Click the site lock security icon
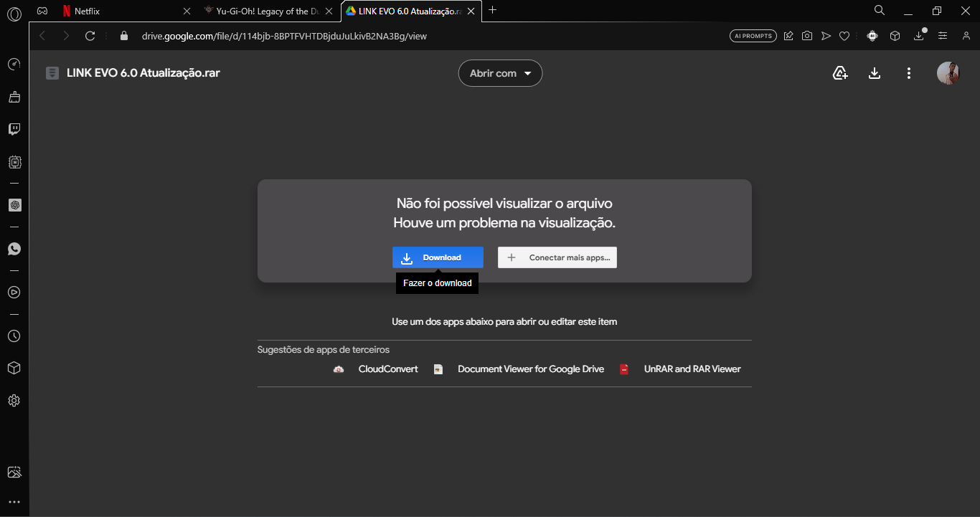 124,36
